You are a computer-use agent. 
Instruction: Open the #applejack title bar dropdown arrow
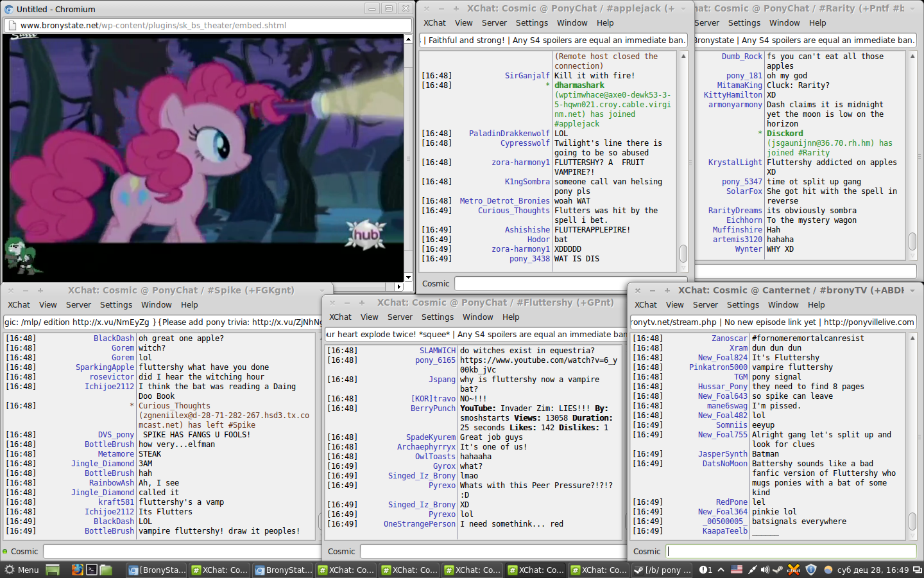coord(683,8)
